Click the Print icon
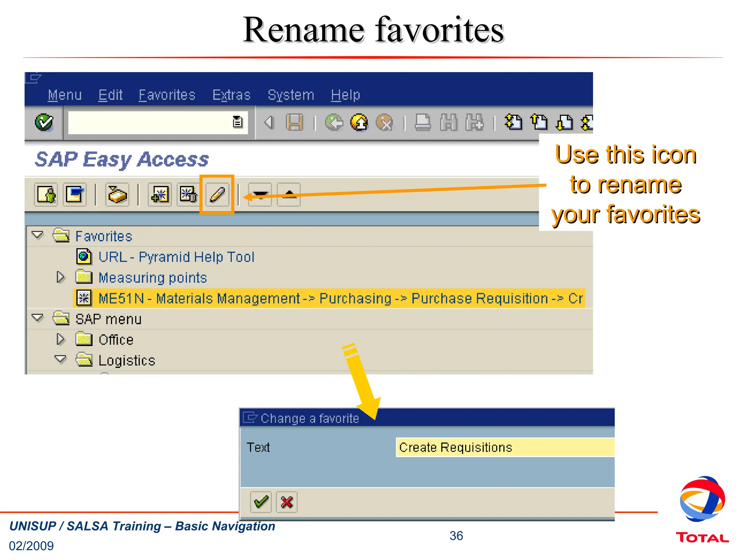 coord(423,122)
